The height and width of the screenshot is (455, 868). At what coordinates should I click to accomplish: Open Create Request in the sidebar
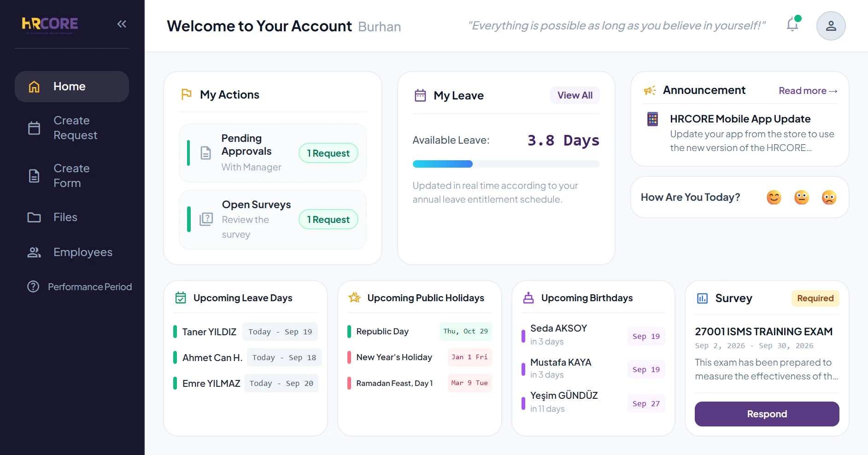[x=72, y=128]
